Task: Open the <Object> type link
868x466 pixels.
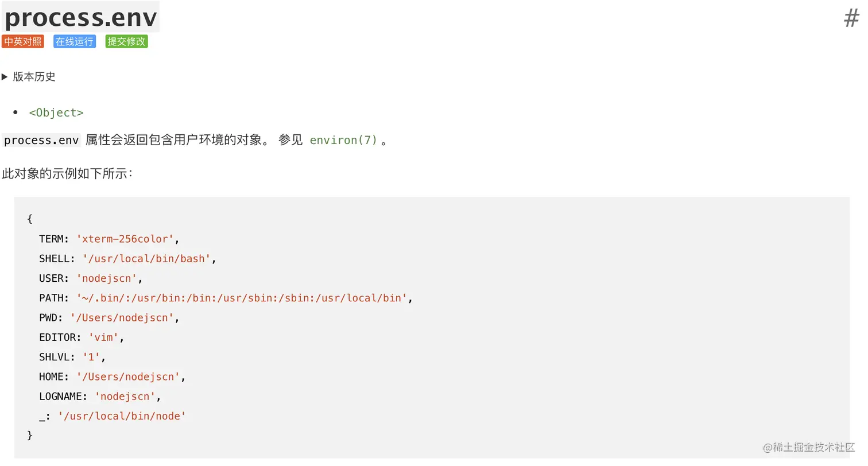Action: pyautogui.click(x=56, y=113)
